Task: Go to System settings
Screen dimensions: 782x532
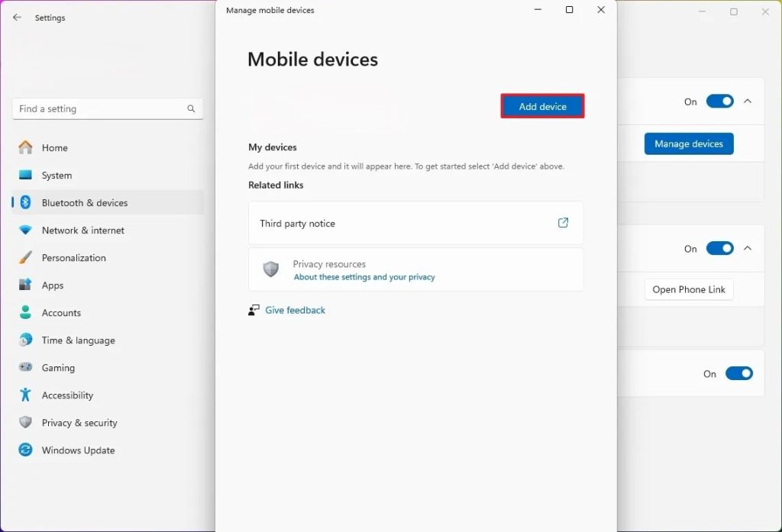Action: (57, 175)
